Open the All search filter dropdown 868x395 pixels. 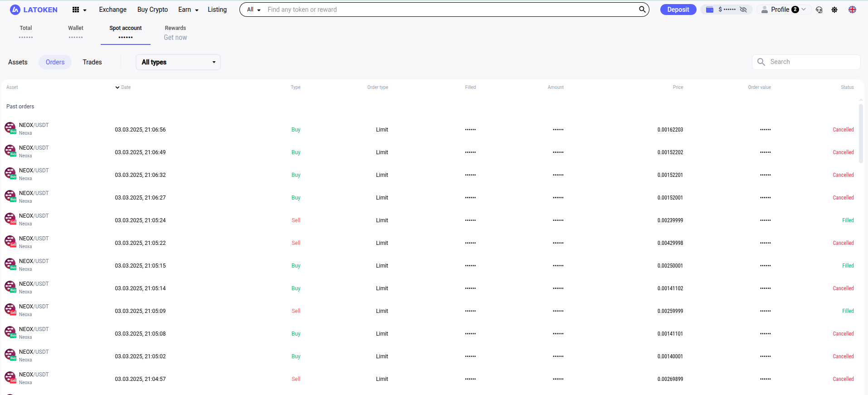pyautogui.click(x=254, y=10)
